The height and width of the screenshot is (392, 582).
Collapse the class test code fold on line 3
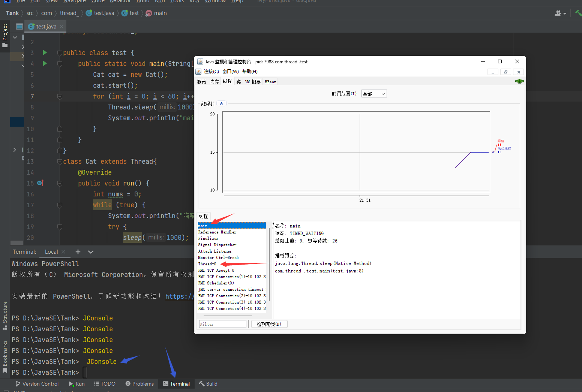click(60, 53)
